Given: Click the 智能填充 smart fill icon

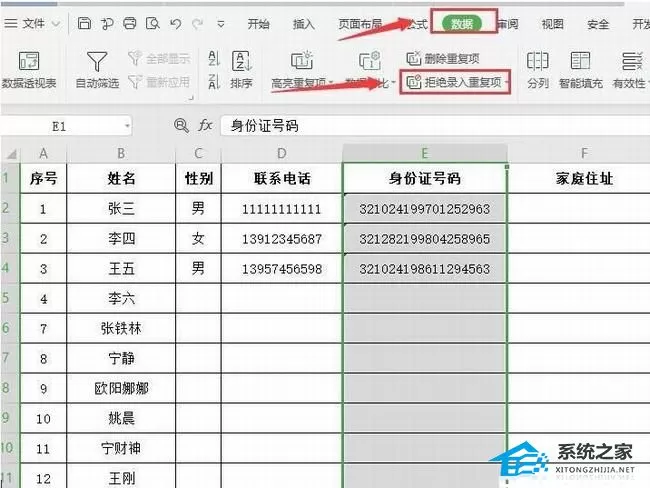Looking at the screenshot, I should (580, 70).
